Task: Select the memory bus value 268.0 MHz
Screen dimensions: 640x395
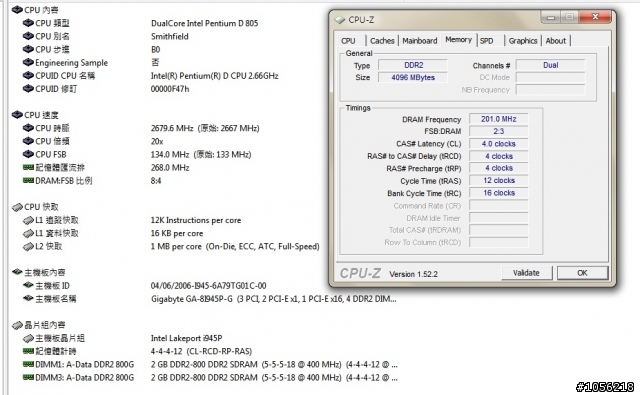Action: tap(170, 167)
